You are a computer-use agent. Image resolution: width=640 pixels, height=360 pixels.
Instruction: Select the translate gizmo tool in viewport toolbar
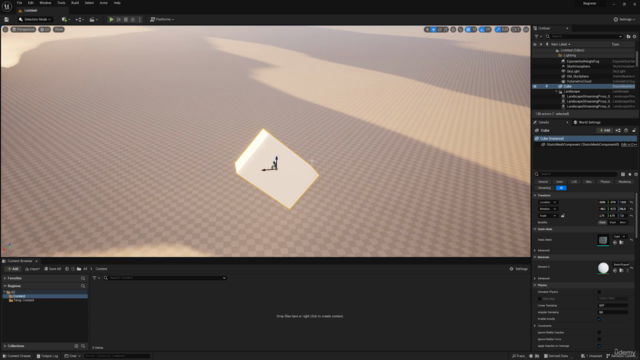[x=433, y=29]
